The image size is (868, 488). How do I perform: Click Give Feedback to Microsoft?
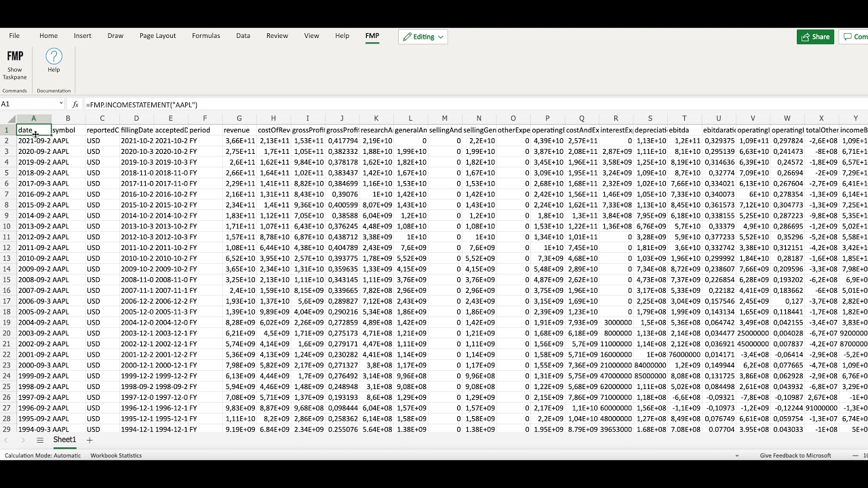click(795, 455)
